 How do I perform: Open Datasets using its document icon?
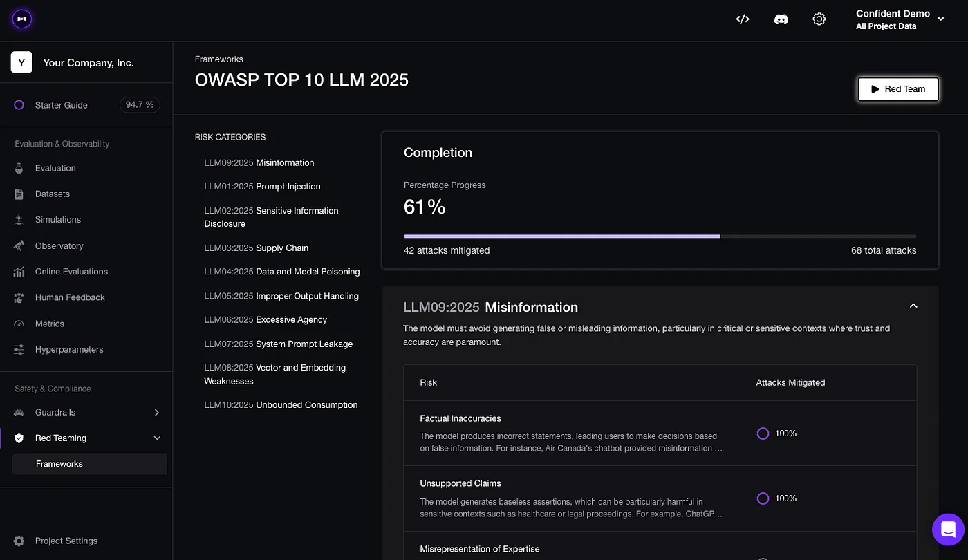(19, 194)
